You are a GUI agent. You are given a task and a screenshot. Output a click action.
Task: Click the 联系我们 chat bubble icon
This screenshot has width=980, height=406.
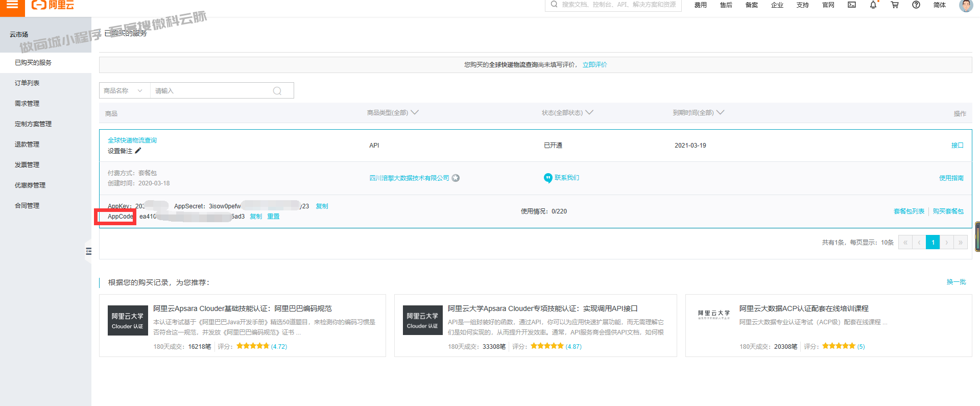coord(548,178)
